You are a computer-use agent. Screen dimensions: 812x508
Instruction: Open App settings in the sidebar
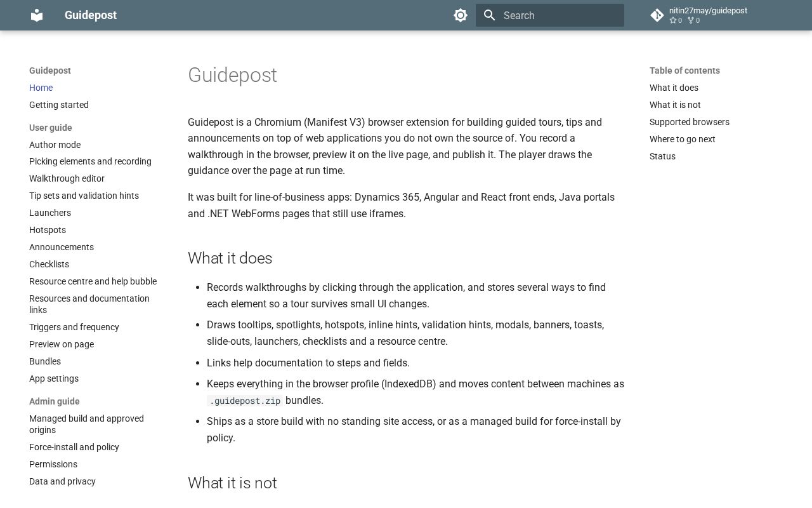click(x=54, y=378)
